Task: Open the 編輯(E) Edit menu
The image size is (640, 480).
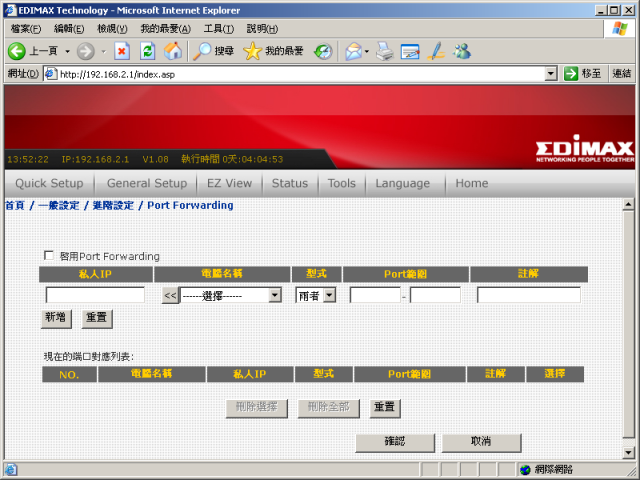Action: pos(69,29)
